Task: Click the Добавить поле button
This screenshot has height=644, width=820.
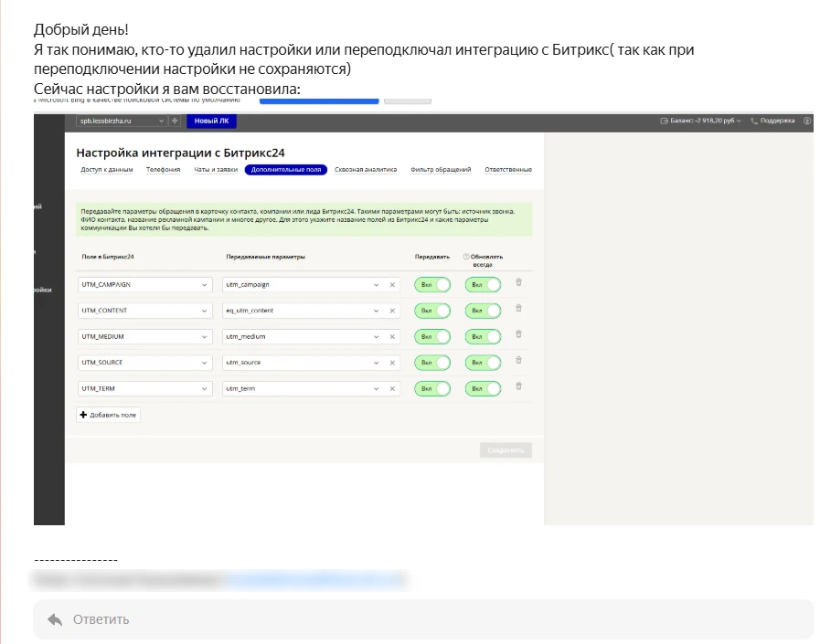Action: pos(108,415)
